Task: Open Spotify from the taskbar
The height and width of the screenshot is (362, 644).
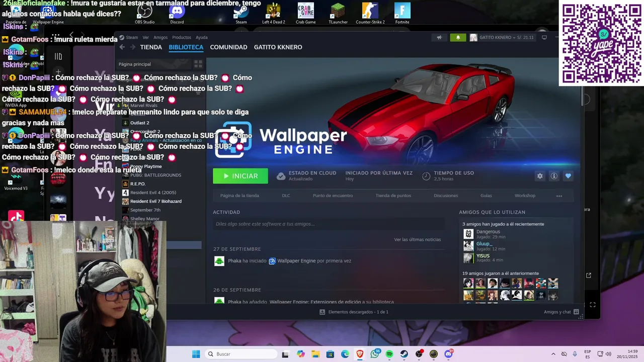Action: point(389,354)
